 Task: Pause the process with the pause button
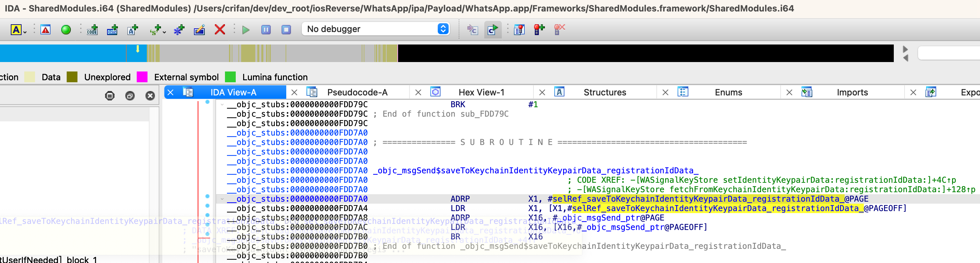coord(266,29)
